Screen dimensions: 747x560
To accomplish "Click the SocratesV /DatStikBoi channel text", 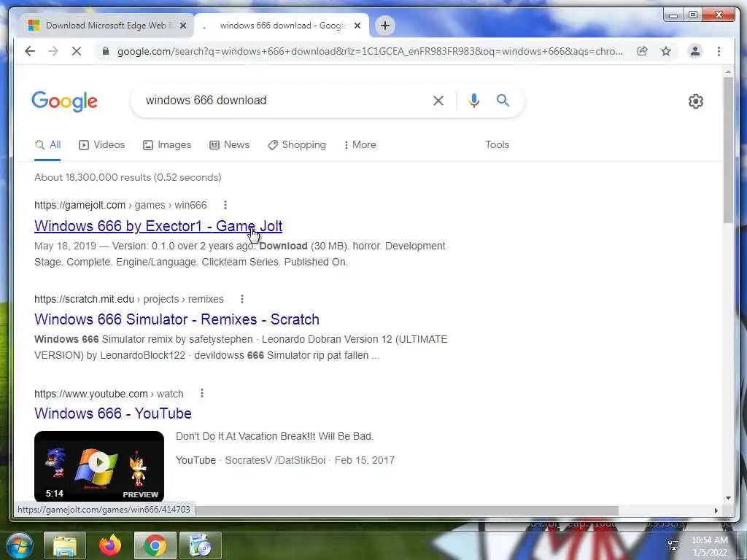I will pos(275,461).
